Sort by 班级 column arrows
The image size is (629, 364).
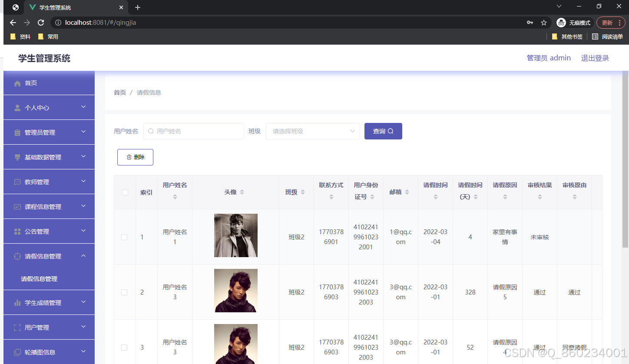tap(303, 192)
